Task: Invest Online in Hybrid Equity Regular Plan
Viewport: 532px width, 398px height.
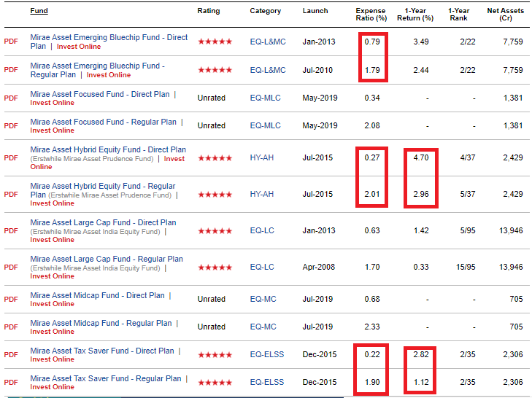Action: pyautogui.click(x=53, y=203)
